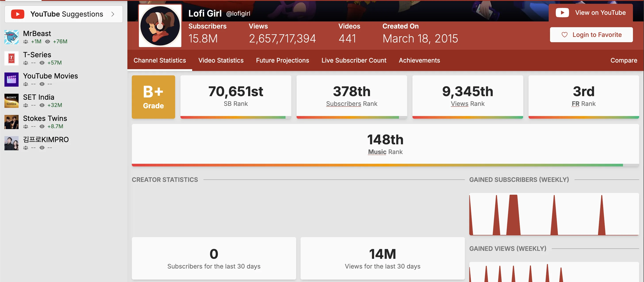The height and width of the screenshot is (282, 644).
Task: Click the March 18, 2015 creation date
Action: 420,38
